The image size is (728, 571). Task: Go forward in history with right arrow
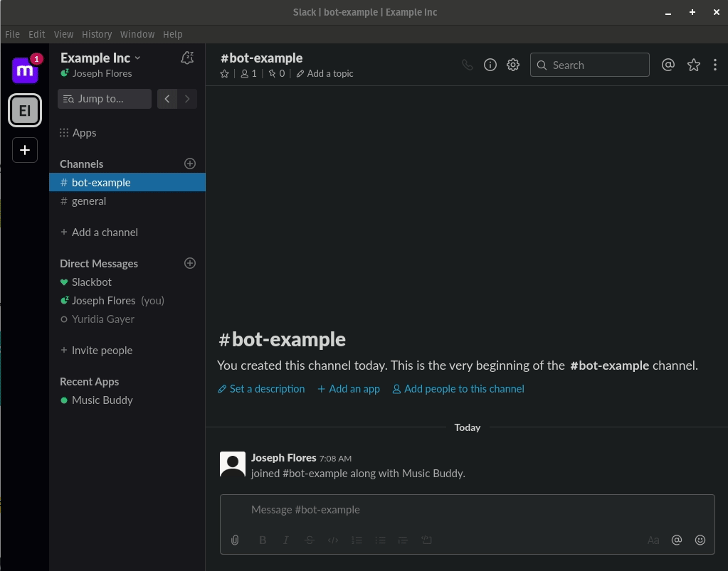pyautogui.click(x=187, y=99)
